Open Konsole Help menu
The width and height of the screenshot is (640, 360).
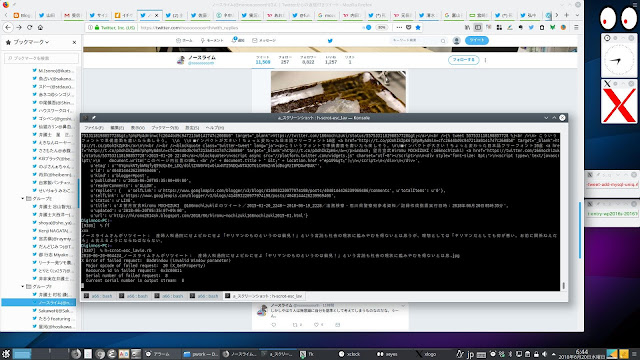[x=215, y=128]
